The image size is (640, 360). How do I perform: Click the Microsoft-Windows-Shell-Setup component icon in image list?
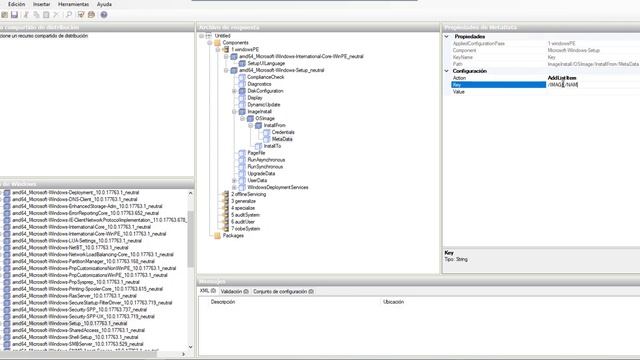pyautogui.click(x=7, y=337)
